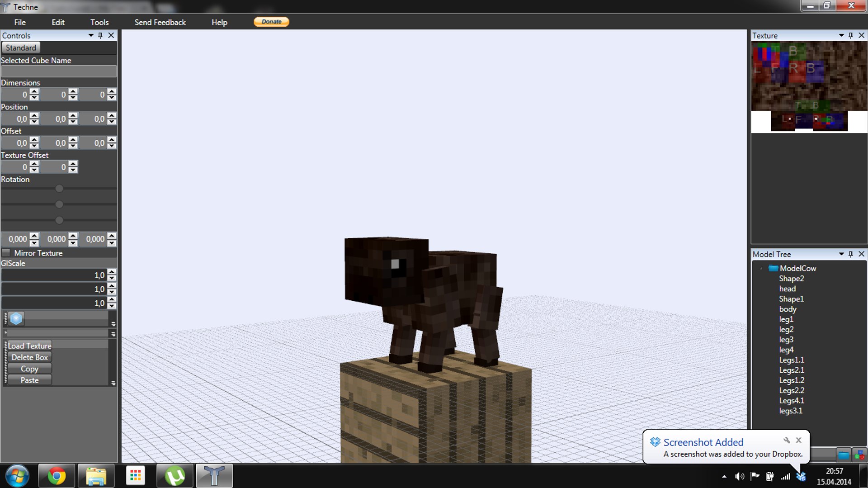Click the Delete Box button
868x488 pixels.
point(29,357)
